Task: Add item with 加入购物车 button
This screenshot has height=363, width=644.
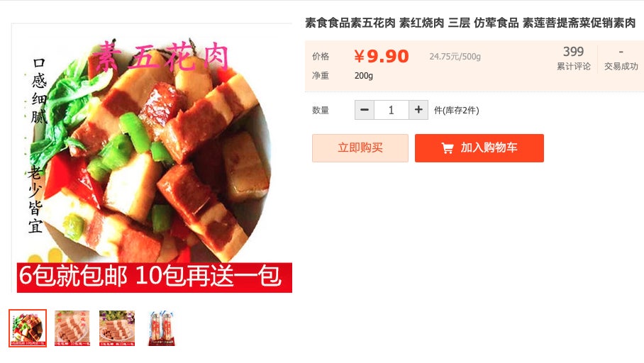Action: (x=479, y=148)
